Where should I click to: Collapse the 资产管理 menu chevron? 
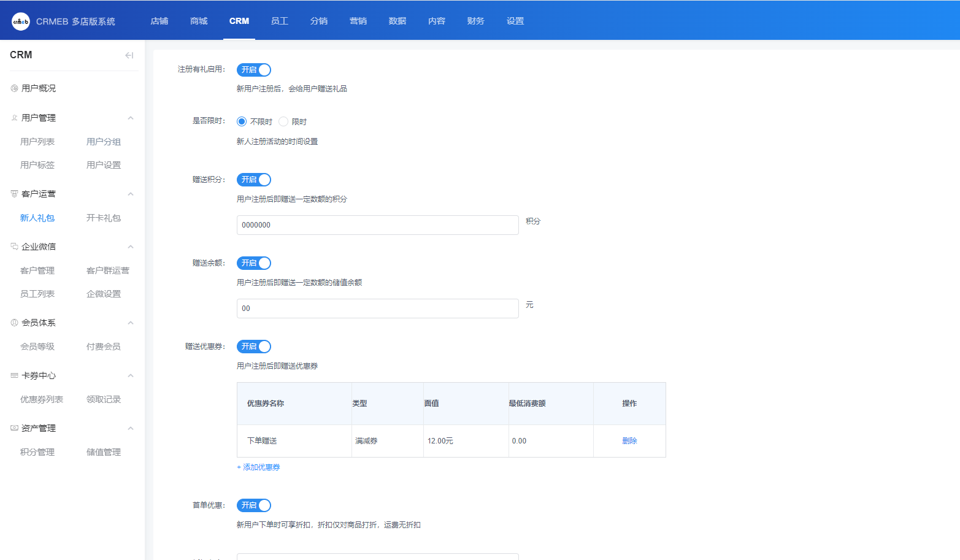(130, 428)
